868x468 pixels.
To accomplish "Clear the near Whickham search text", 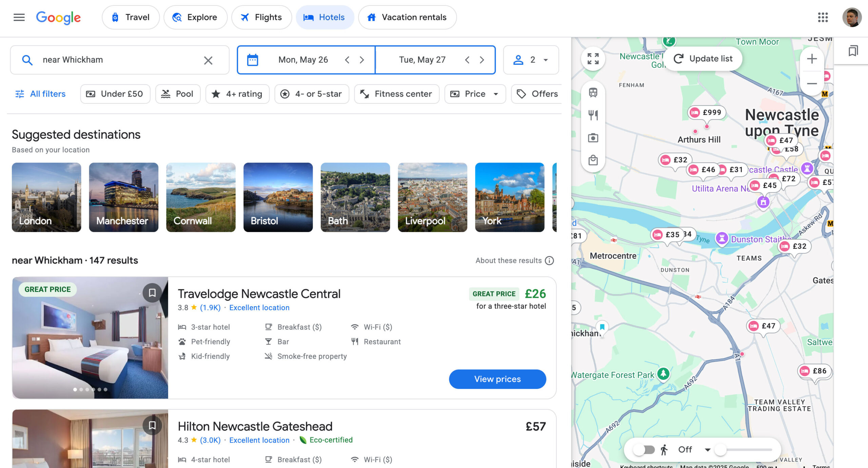I will coord(208,60).
